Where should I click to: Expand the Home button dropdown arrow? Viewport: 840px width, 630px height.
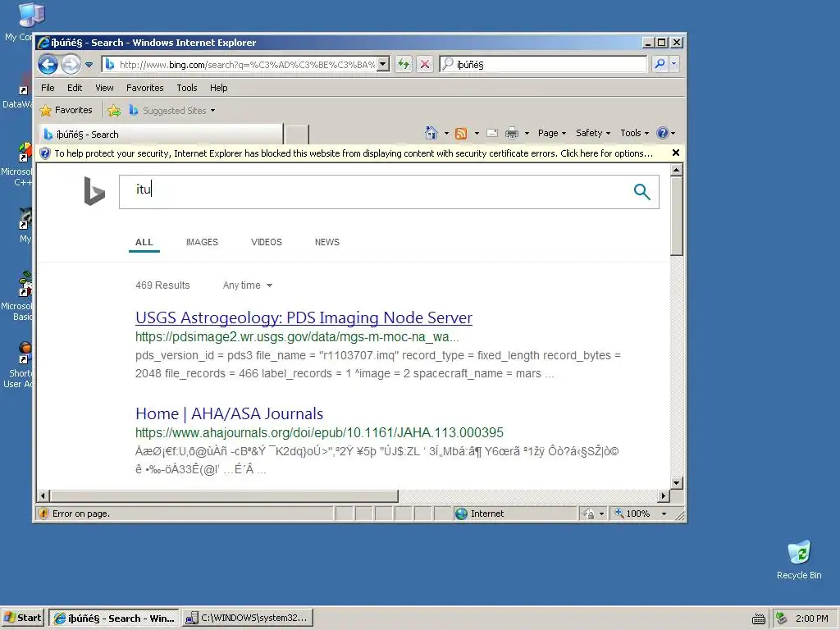(446, 133)
